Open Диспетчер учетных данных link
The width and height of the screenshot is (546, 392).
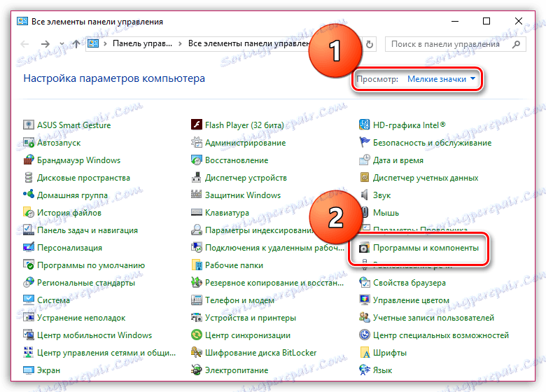click(x=426, y=178)
